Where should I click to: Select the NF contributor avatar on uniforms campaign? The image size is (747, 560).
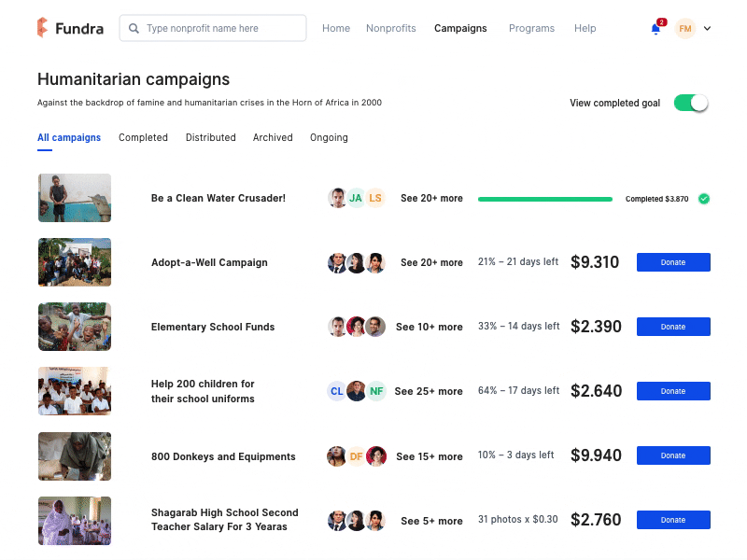(x=376, y=391)
